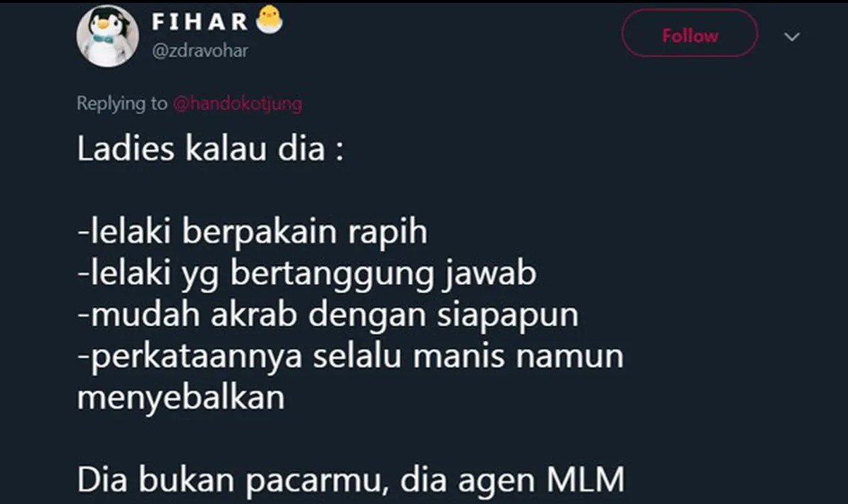Viewport: 848px width, 504px height.
Task: Click the 'Replying to' label
Action: pyautogui.click(x=122, y=104)
